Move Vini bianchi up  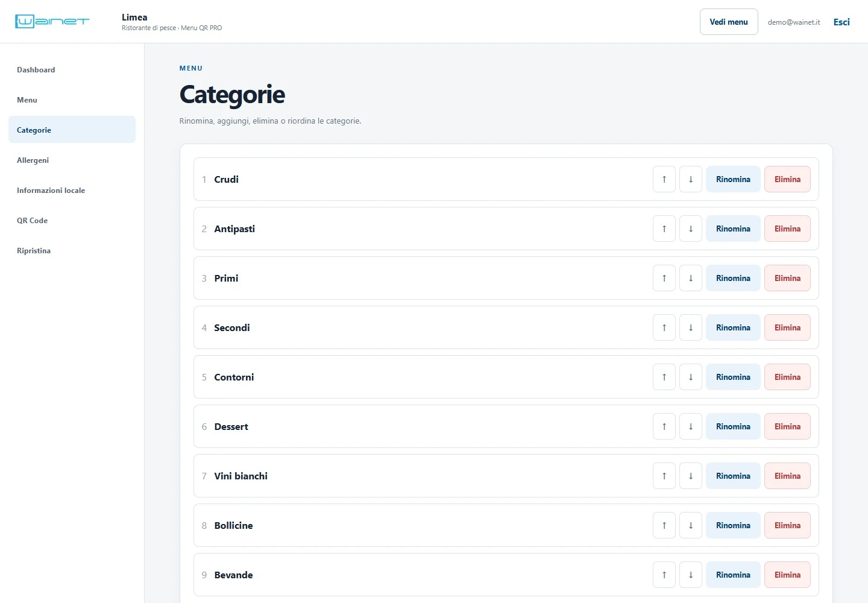pyautogui.click(x=664, y=476)
